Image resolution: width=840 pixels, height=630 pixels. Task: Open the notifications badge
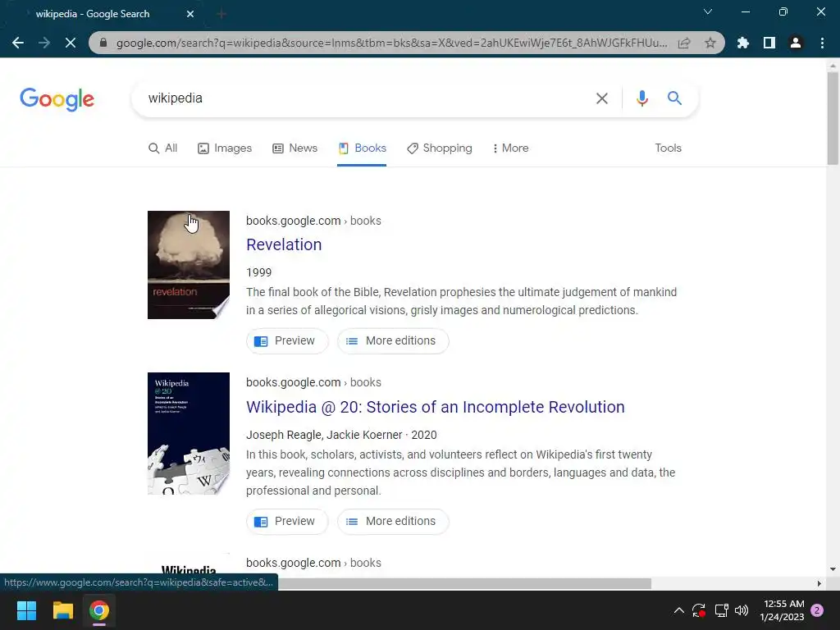click(x=817, y=610)
